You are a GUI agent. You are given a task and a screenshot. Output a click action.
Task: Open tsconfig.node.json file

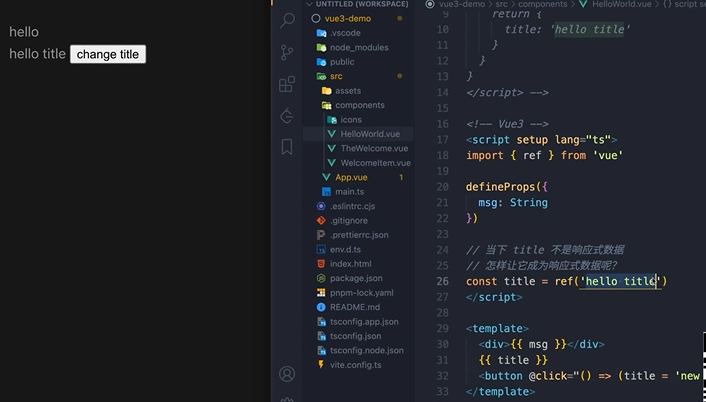(367, 350)
